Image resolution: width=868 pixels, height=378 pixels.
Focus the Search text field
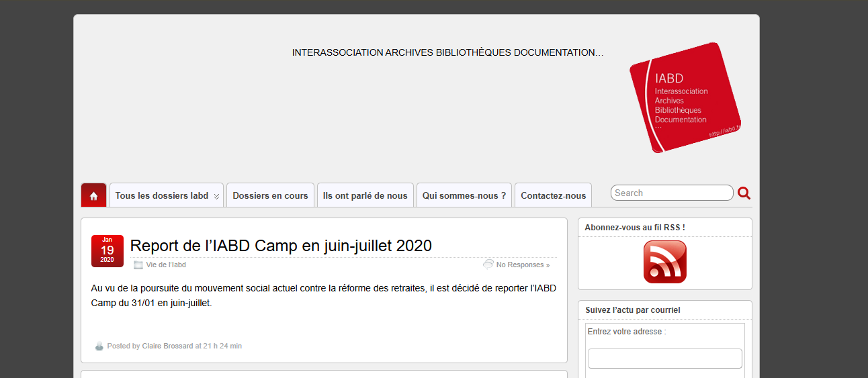click(x=671, y=193)
